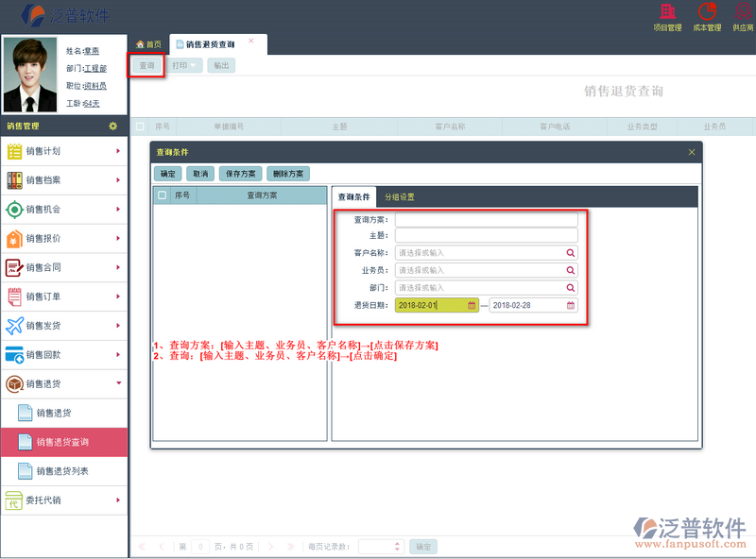Select the 销售机会 sidebar icon
The image size is (756, 559).
[17, 210]
